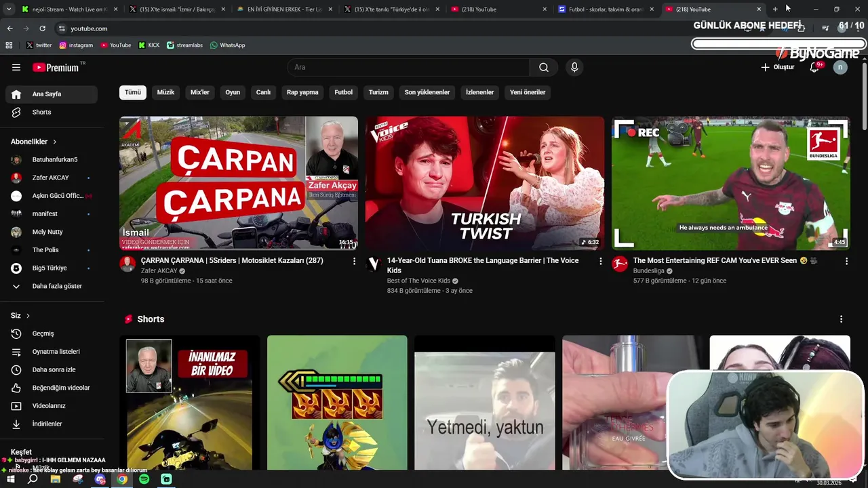
Task: Select the Canlı filter chip
Action: click(x=263, y=92)
